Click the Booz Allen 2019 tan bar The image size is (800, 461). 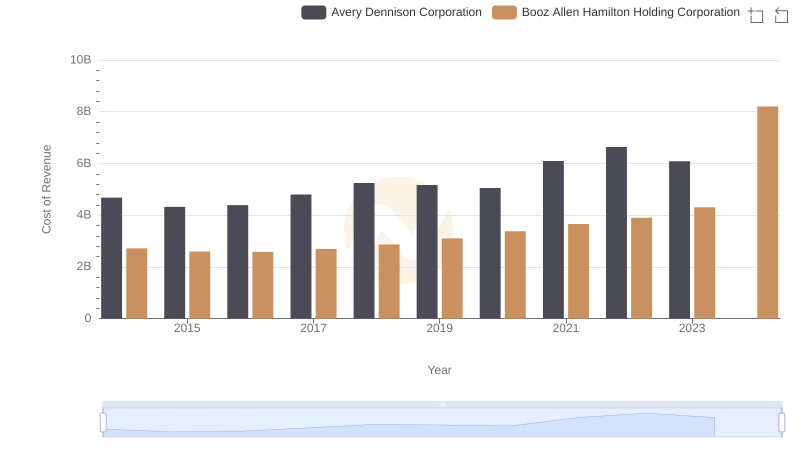click(452, 278)
